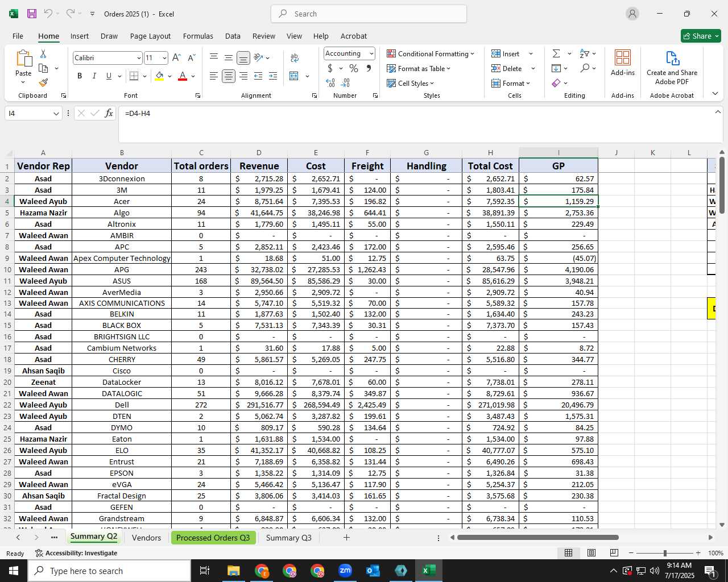This screenshot has height=582, width=728.
Task: Toggle Underline formatting
Action: click(x=109, y=76)
